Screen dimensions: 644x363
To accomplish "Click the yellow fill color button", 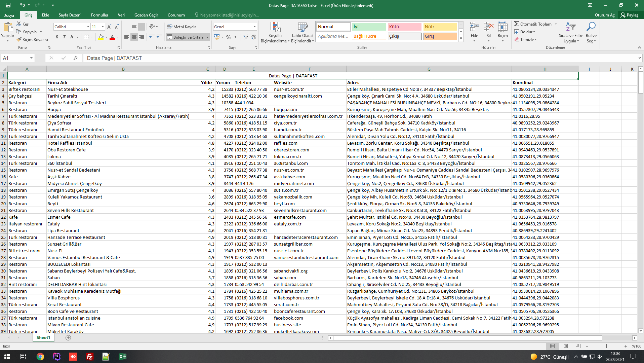I will click(101, 37).
